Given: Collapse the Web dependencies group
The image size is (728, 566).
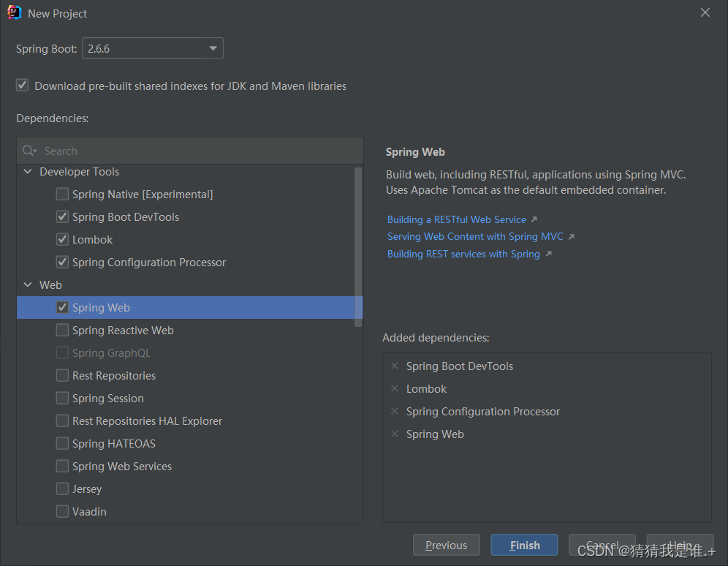Looking at the screenshot, I should click(x=28, y=285).
